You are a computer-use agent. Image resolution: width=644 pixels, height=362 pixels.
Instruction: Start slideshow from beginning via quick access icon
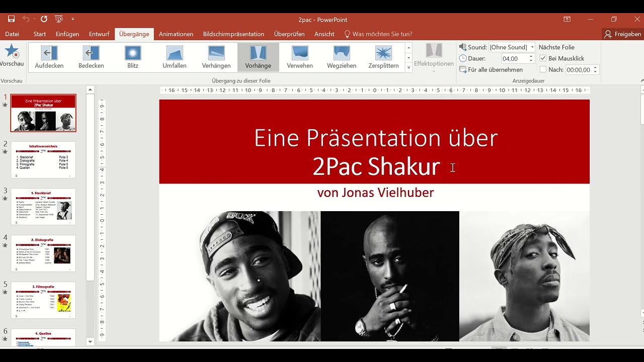pos(59,19)
